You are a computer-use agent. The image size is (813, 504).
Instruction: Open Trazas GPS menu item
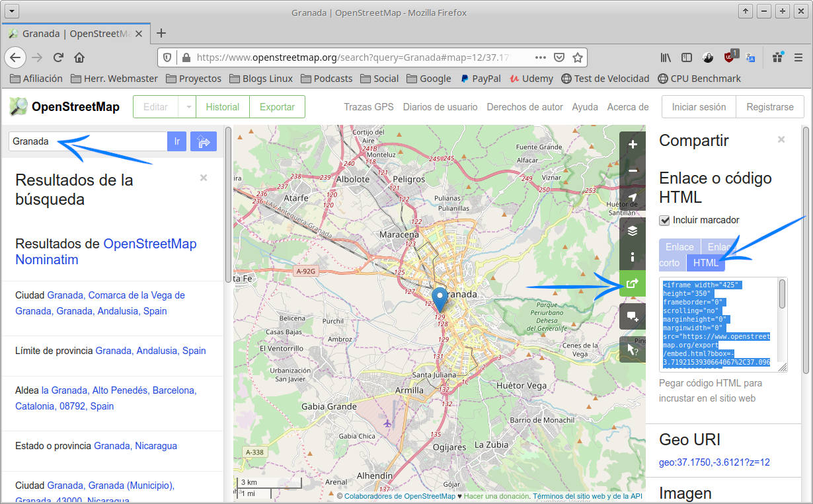(x=369, y=107)
